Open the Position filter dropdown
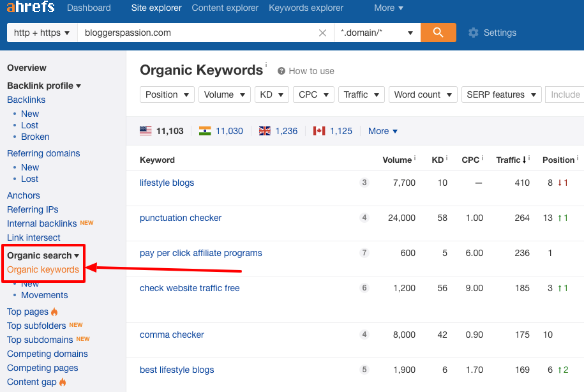Image resolution: width=584 pixels, height=392 pixels. point(167,94)
